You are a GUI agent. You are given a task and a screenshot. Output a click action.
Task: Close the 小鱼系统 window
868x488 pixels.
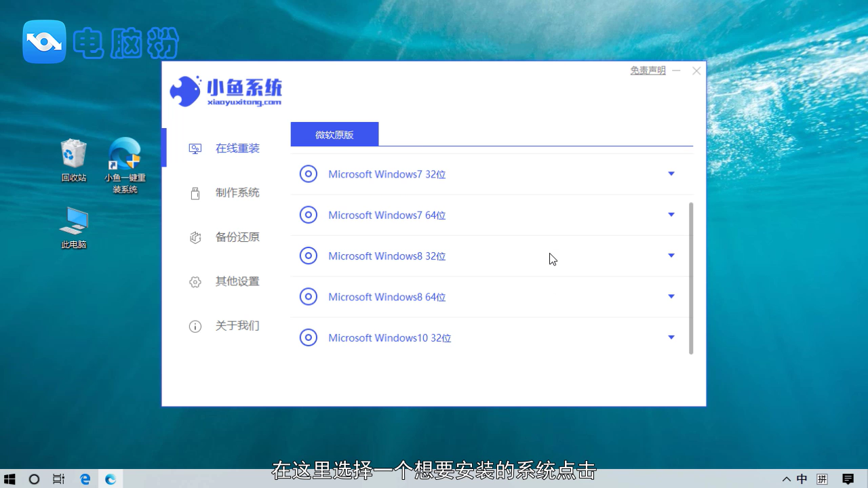pyautogui.click(x=696, y=70)
